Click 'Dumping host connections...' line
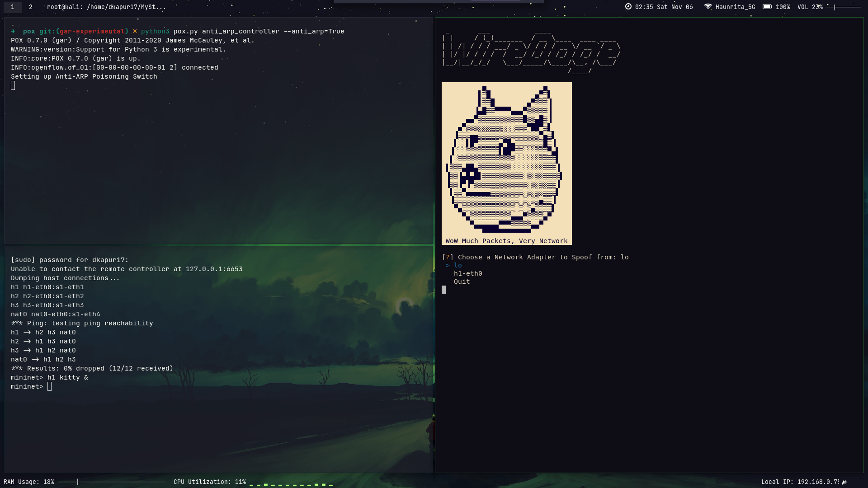Viewport: 868px width, 488px height. click(x=66, y=278)
